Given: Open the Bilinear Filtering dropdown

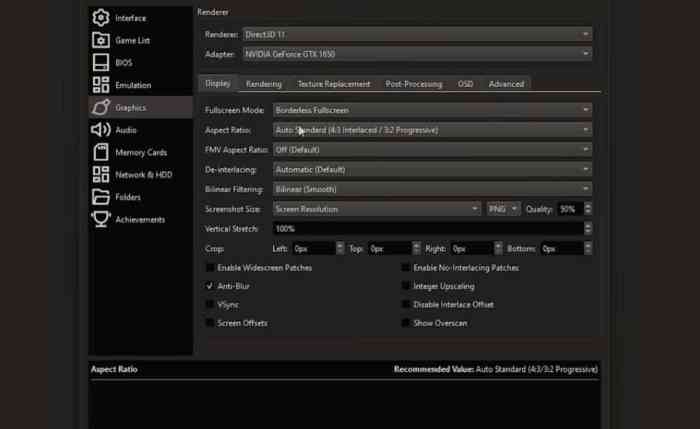Looking at the screenshot, I should [x=432, y=189].
